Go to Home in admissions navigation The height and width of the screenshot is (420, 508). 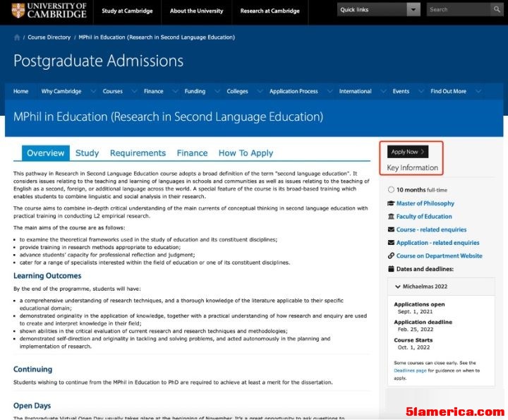click(20, 91)
